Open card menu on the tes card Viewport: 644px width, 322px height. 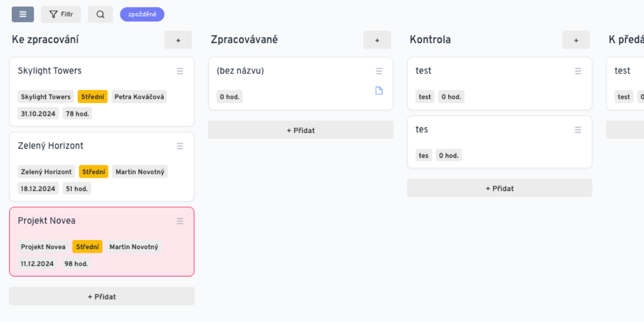point(577,129)
